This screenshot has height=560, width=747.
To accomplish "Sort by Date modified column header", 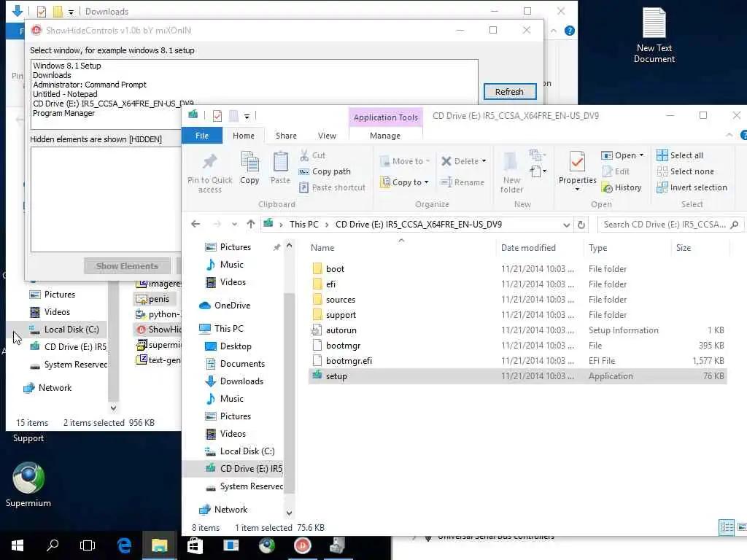I will (x=528, y=248).
